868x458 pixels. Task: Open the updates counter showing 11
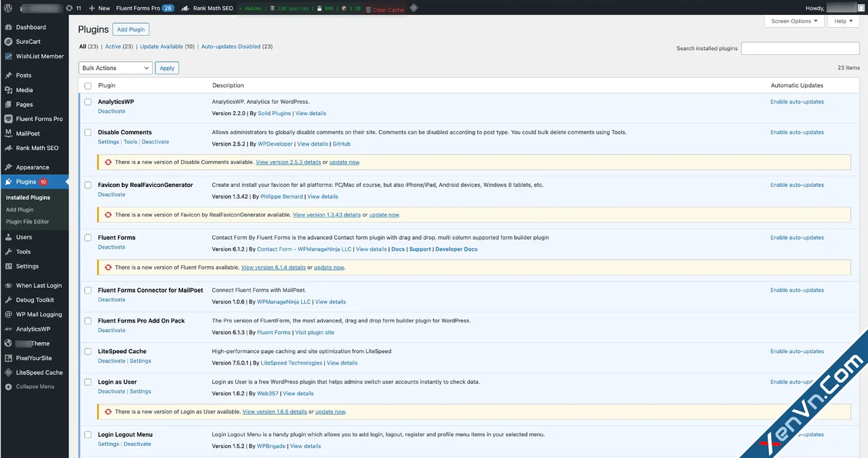pos(74,8)
